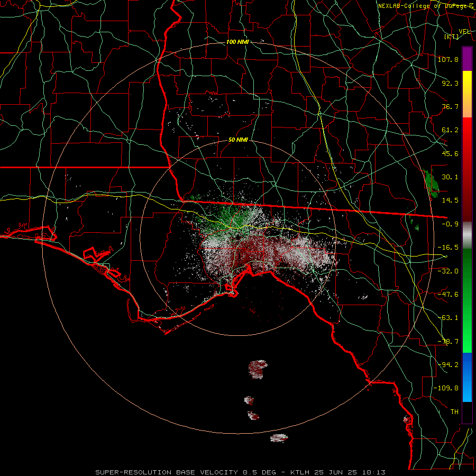Pick the purple segment of the color bar
The width and height of the screenshot is (476, 476).
[x=467, y=59]
